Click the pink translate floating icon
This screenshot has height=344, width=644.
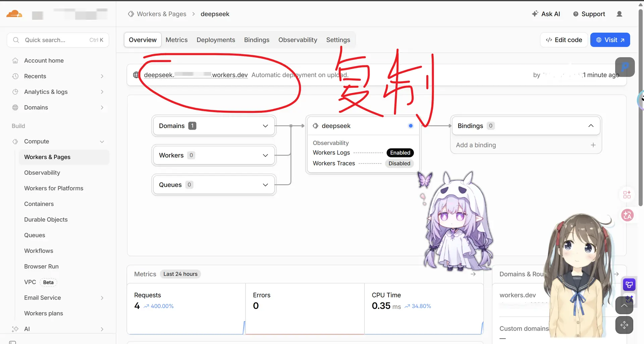pos(627,215)
